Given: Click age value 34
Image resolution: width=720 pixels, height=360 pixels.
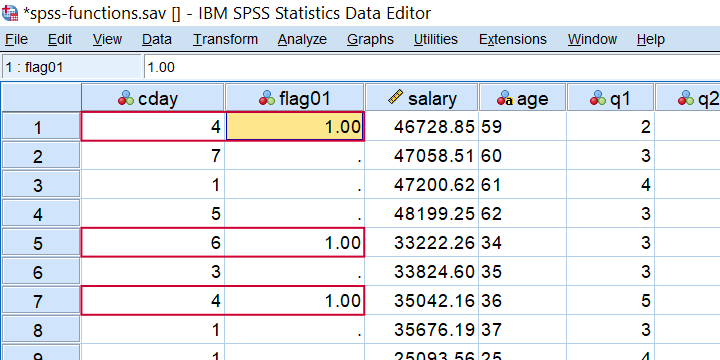Looking at the screenshot, I should (491, 242).
